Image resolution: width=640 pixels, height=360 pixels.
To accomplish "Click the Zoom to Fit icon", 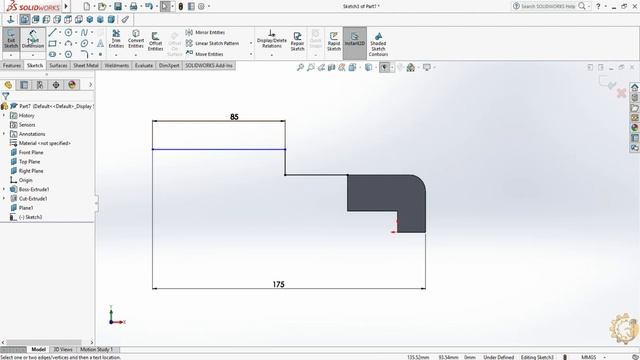I will click(300, 67).
